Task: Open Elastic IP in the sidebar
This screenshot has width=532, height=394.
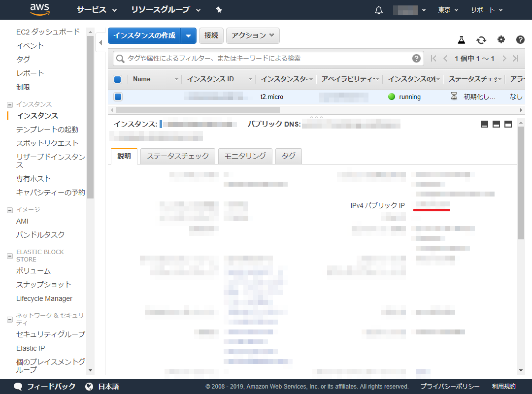Action: click(31, 348)
